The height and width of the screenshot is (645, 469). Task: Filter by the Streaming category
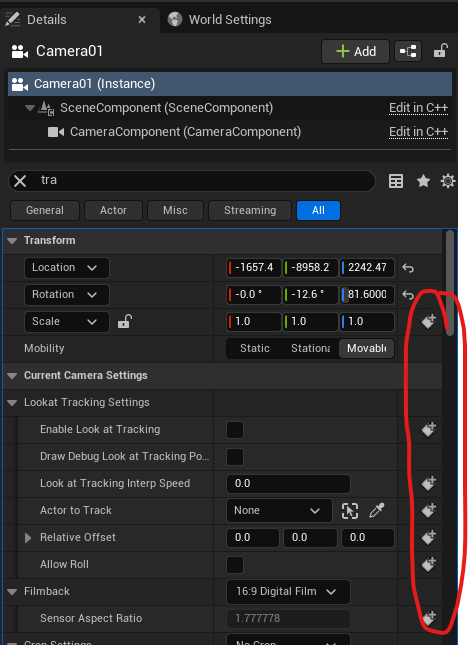(250, 211)
